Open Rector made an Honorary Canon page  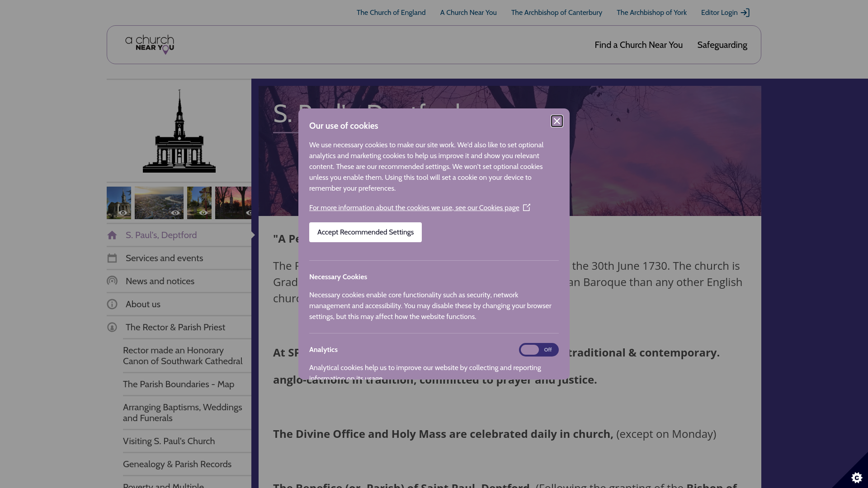(x=187, y=356)
